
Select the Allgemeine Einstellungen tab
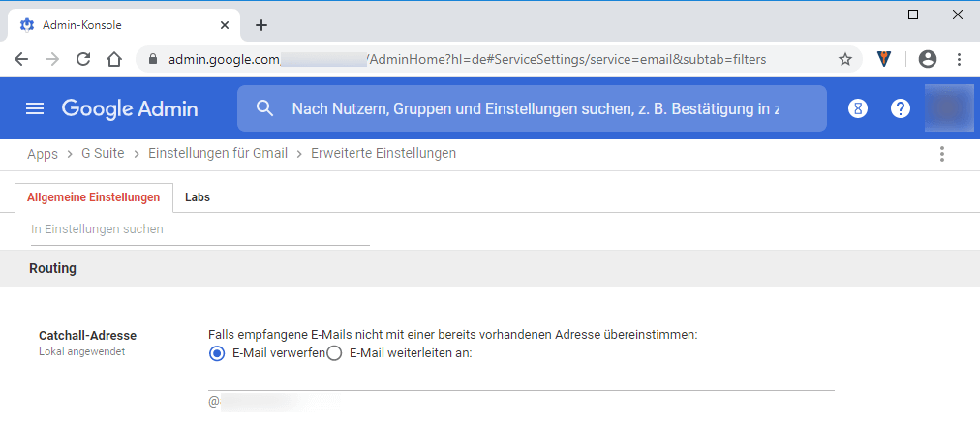pos(93,197)
